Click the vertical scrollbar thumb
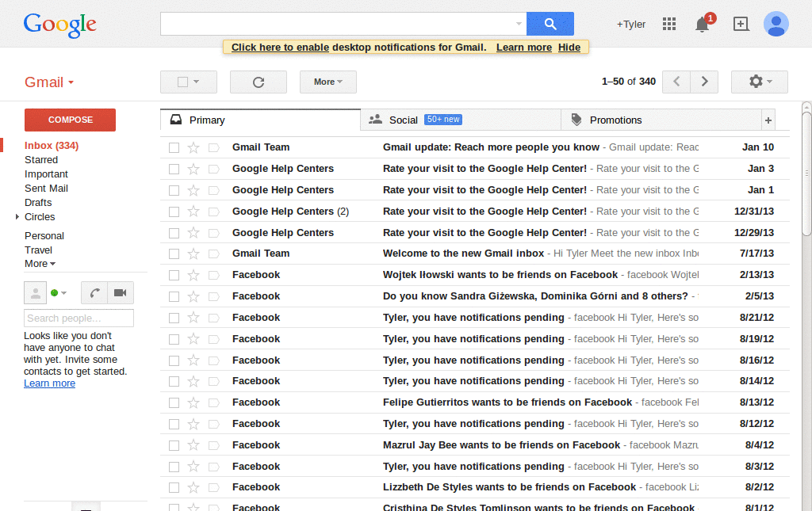Viewport: 812px width, 511px height. [806, 174]
